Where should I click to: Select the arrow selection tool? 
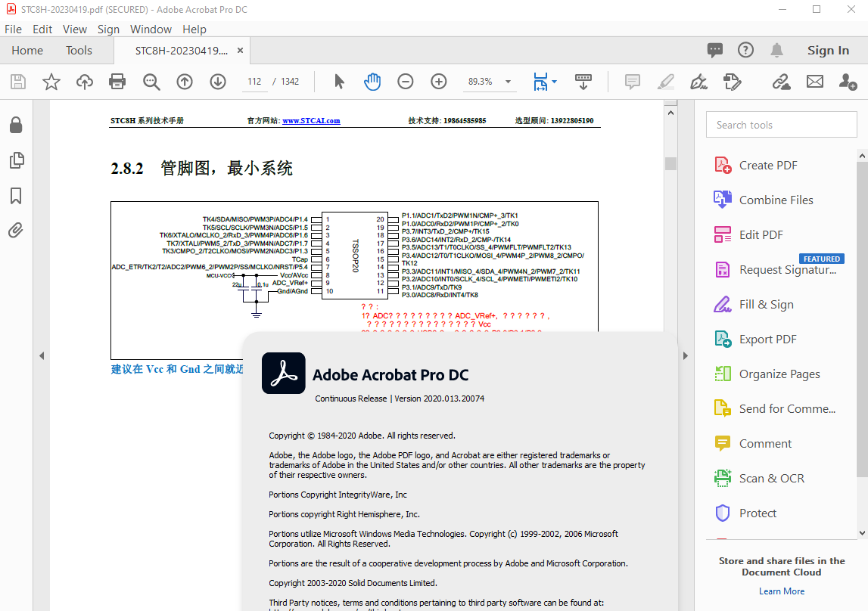click(339, 82)
